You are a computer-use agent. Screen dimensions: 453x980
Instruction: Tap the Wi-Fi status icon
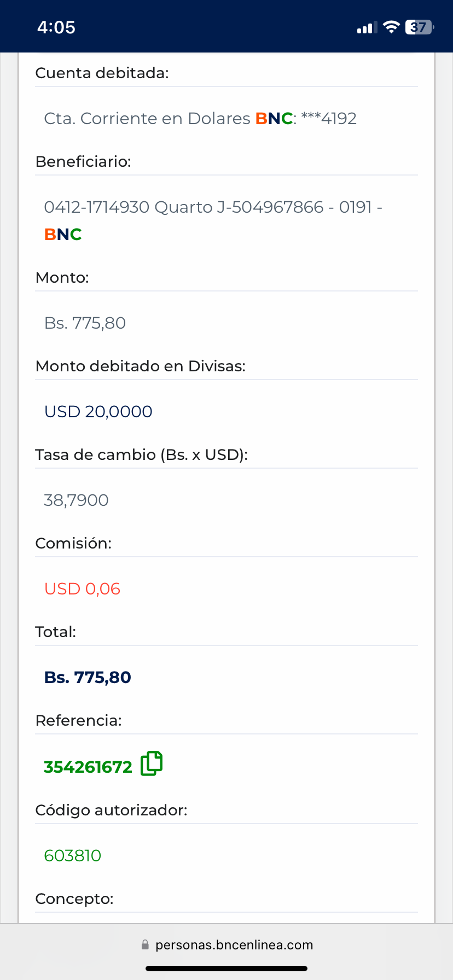point(391,27)
